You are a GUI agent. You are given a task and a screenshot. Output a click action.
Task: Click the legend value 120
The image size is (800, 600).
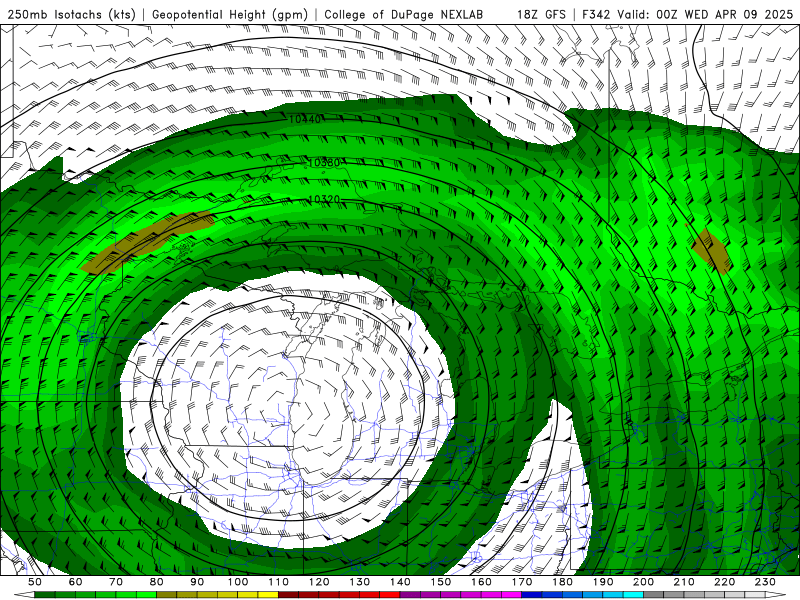319,582
